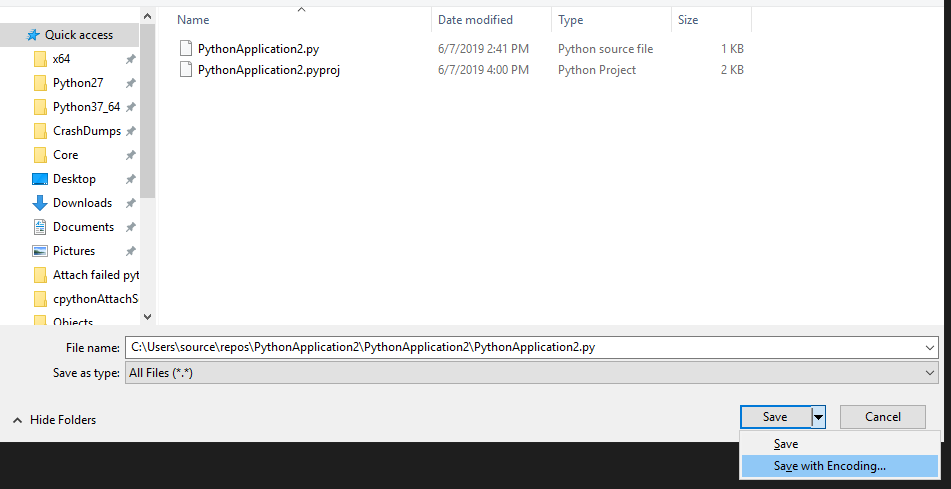Open the CrashDumps folder icon
This screenshot has height=489, width=951.
pos(40,131)
